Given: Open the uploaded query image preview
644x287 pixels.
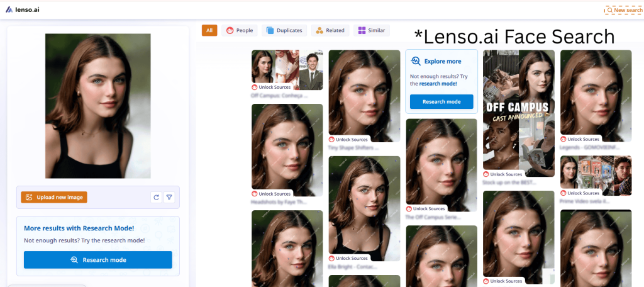Looking at the screenshot, I should pos(97,106).
